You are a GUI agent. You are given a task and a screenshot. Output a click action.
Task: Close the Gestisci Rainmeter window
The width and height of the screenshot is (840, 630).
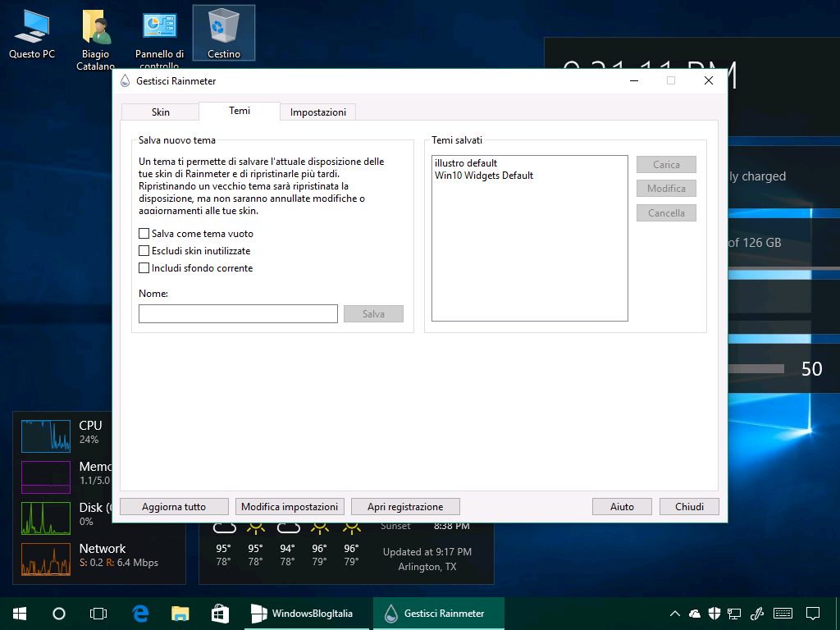(708, 81)
